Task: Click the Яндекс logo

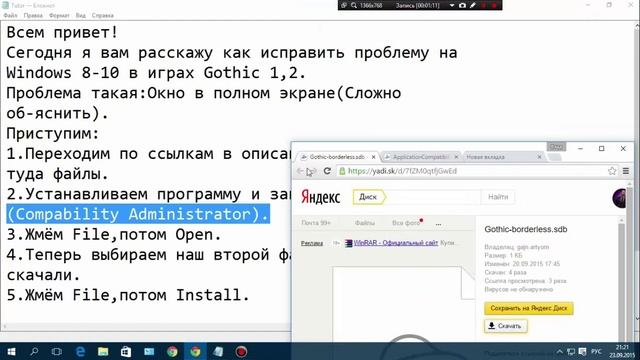Action: 320,197
